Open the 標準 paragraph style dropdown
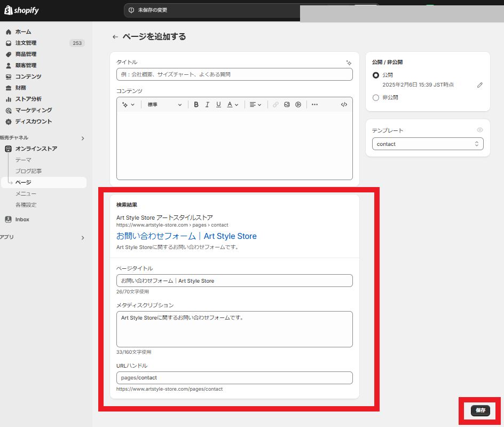This screenshot has width=504, height=427. coord(164,105)
